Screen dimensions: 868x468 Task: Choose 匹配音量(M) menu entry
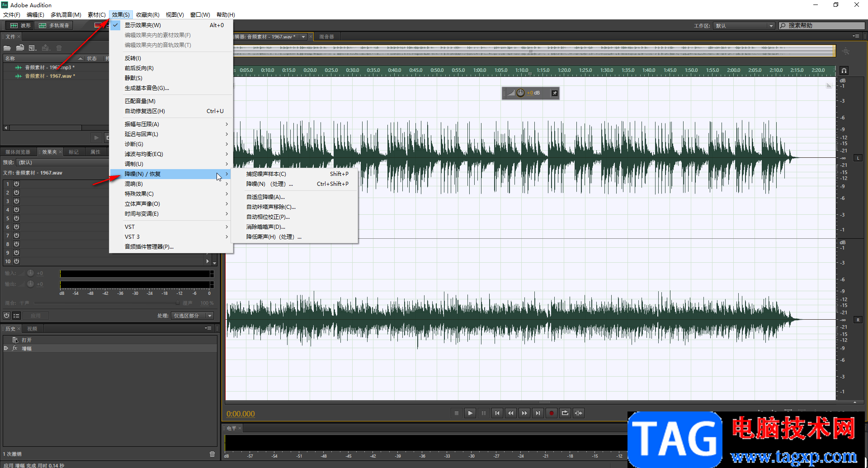point(171,101)
